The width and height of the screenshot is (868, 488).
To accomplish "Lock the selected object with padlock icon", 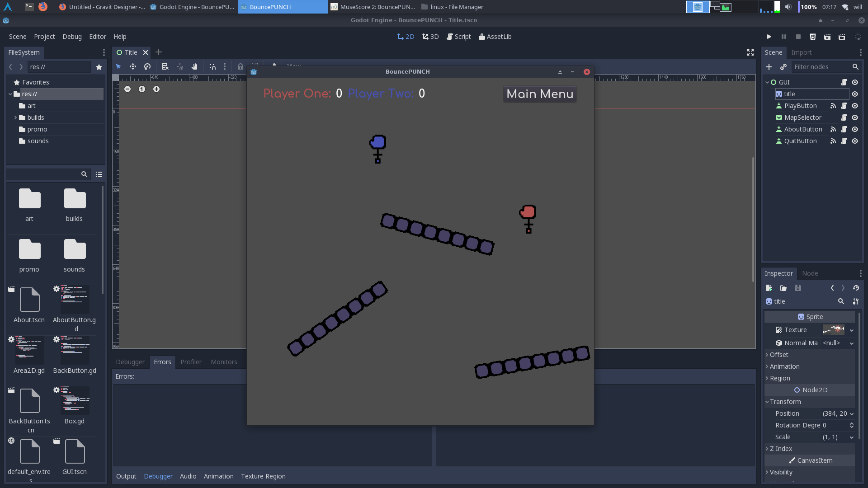I will click(x=241, y=67).
